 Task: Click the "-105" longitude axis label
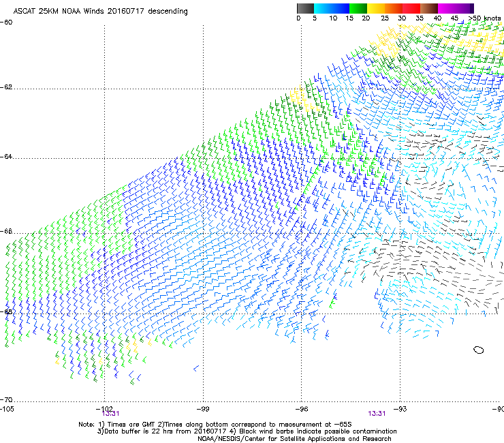[7, 409]
